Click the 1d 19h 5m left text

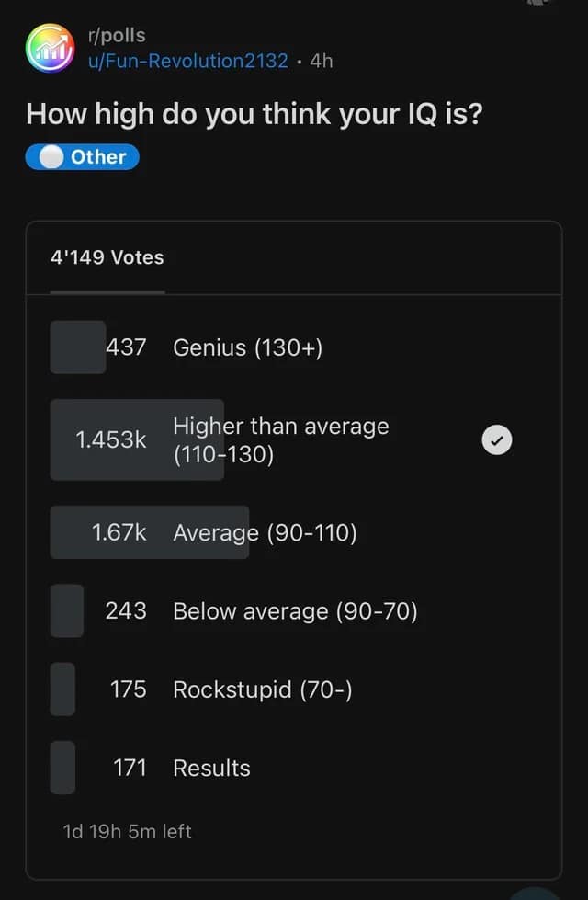click(127, 832)
